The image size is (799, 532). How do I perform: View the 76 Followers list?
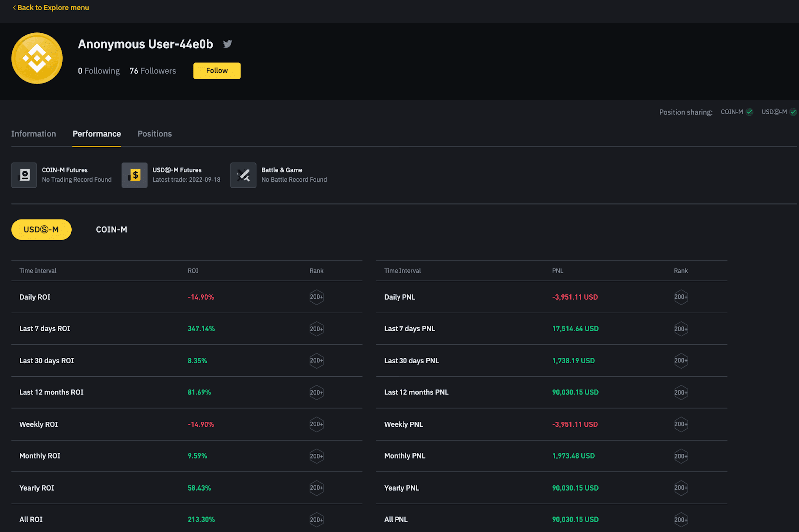[x=153, y=71]
